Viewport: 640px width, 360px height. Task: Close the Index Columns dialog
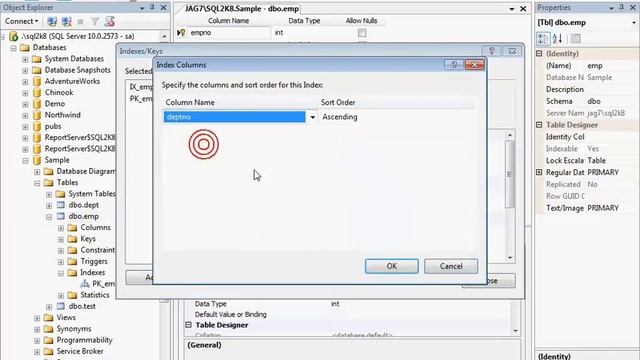474,65
